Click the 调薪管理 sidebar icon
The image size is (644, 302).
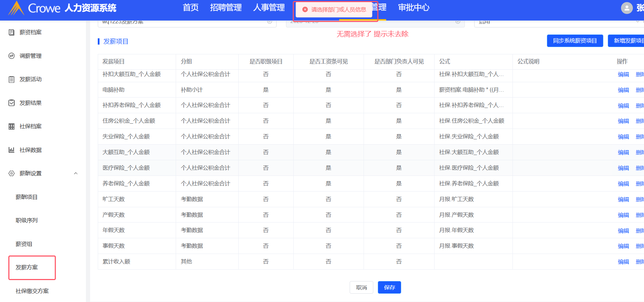click(11, 56)
